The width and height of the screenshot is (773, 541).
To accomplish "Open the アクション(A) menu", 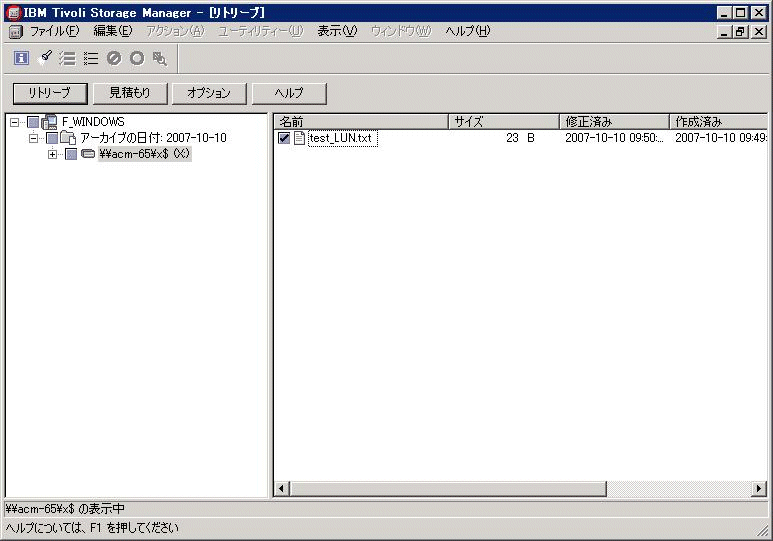I will (176, 32).
